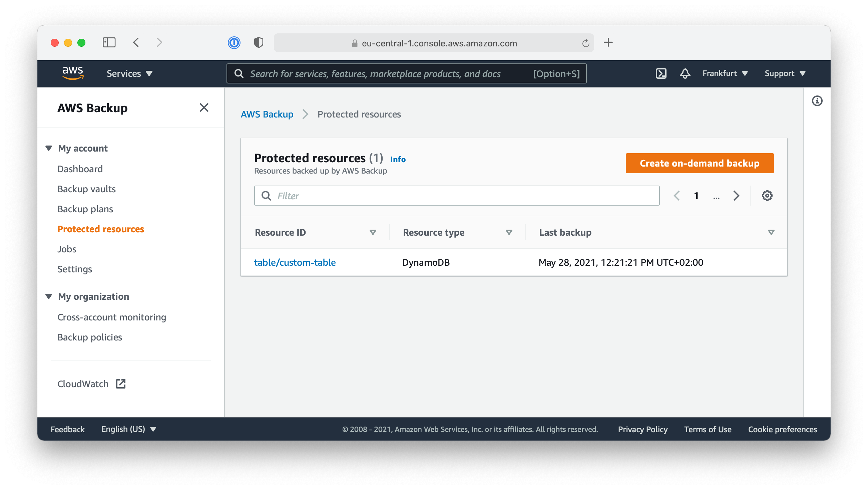Open the Support dropdown menu

pyautogui.click(x=785, y=73)
